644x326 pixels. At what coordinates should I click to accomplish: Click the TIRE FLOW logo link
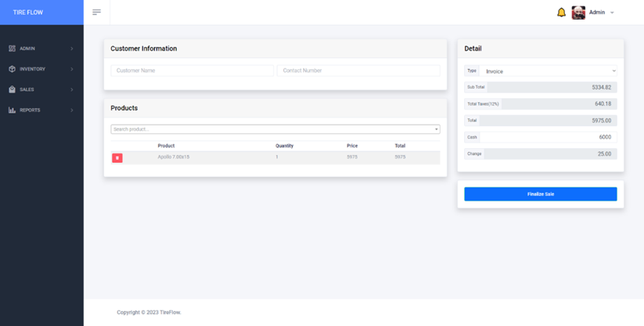[x=28, y=13]
